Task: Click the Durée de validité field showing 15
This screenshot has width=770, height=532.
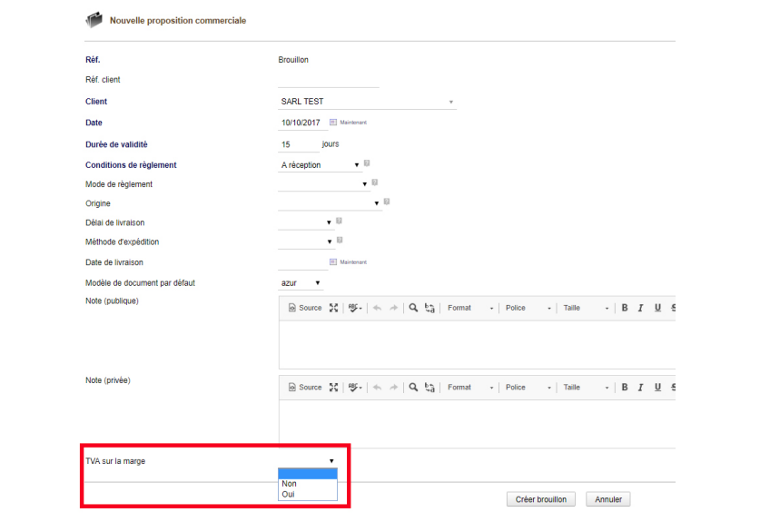Action: coord(298,144)
